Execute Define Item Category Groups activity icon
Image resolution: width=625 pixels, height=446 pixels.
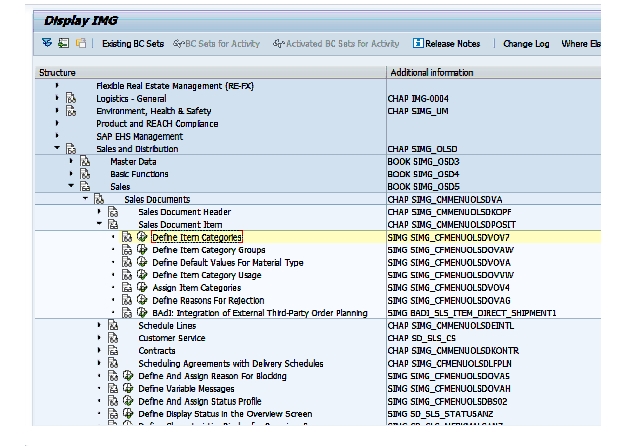point(142,250)
